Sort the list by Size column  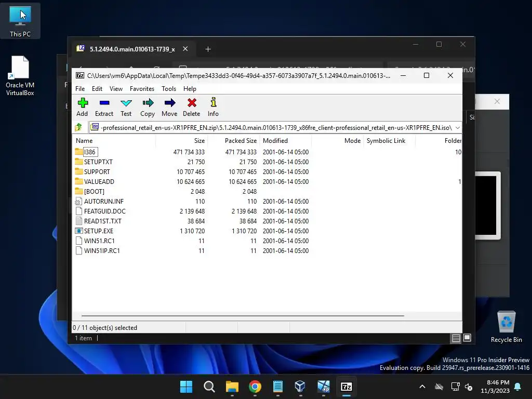[181, 140]
